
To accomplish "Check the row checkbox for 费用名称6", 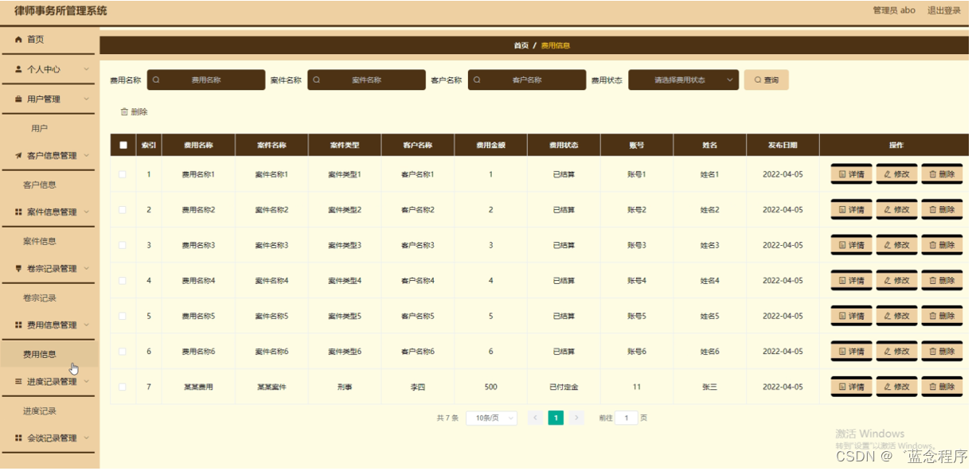I will click(123, 352).
